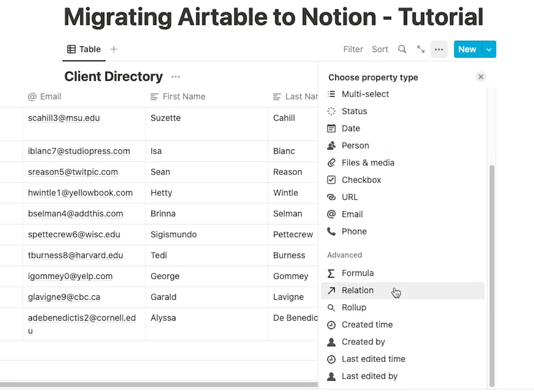This screenshot has height=392, width=534.
Task: Click the Person silhouette icon
Action: click(x=331, y=145)
